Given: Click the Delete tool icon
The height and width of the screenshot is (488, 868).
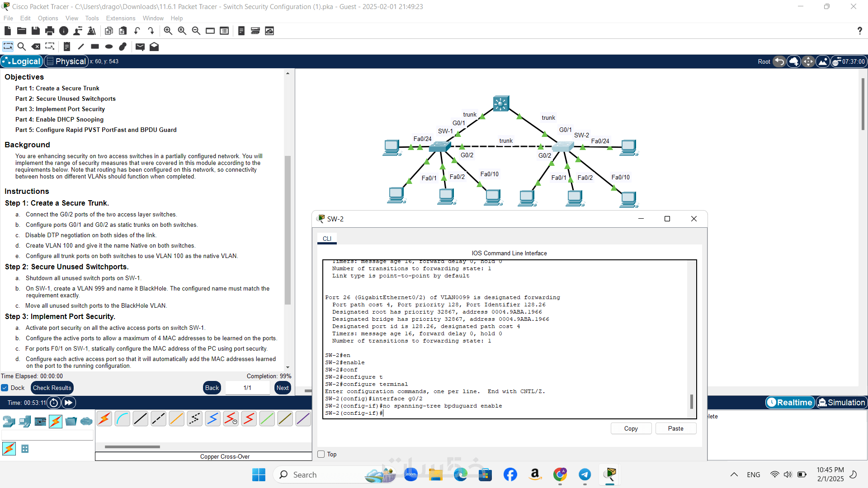Looking at the screenshot, I should pyautogui.click(x=36, y=47).
